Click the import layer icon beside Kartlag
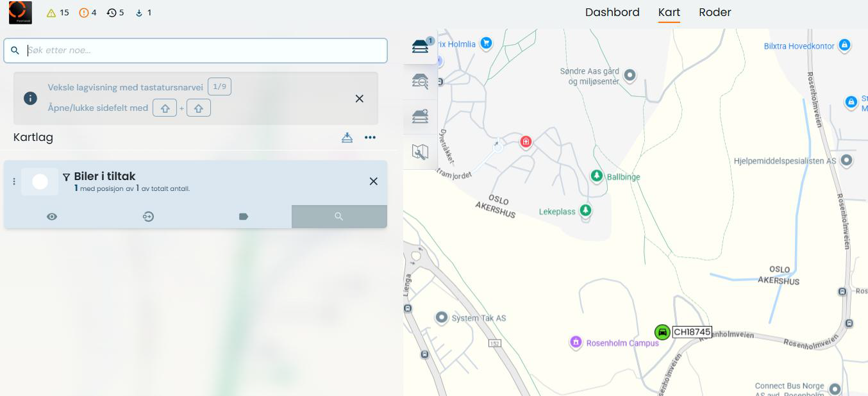This screenshot has width=868, height=396. tap(347, 137)
